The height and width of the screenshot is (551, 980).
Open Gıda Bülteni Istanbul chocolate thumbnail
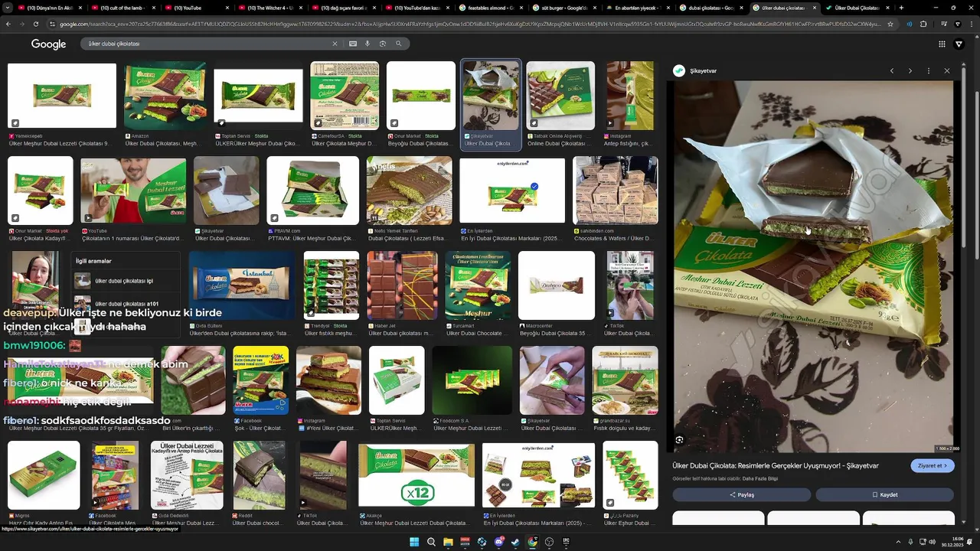point(242,285)
